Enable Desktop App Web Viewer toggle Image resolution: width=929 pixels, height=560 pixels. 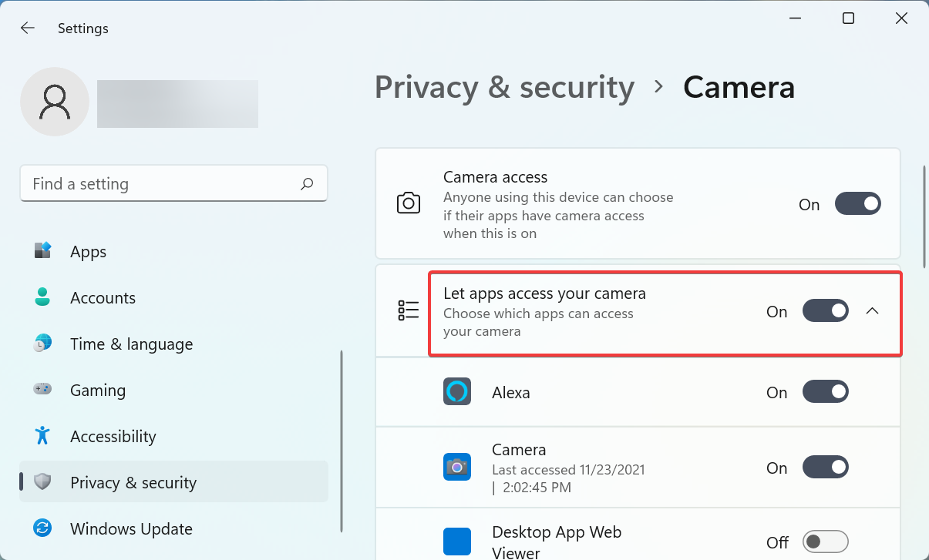pyautogui.click(x=826, y=542)
